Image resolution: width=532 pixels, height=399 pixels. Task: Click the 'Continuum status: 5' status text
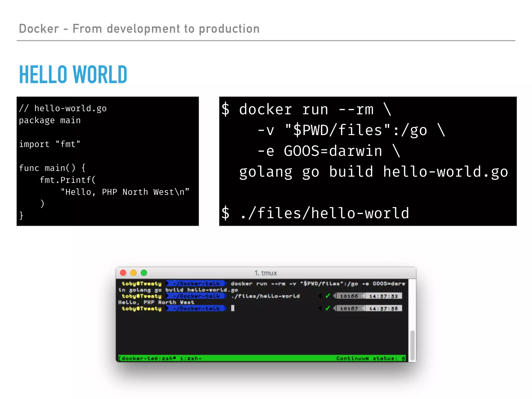pos(371,358)
